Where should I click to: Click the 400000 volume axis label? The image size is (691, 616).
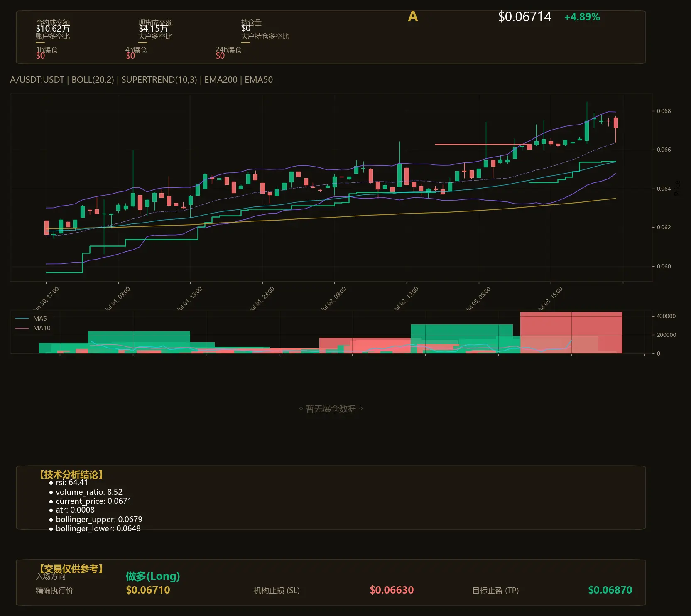coord(666,316)
